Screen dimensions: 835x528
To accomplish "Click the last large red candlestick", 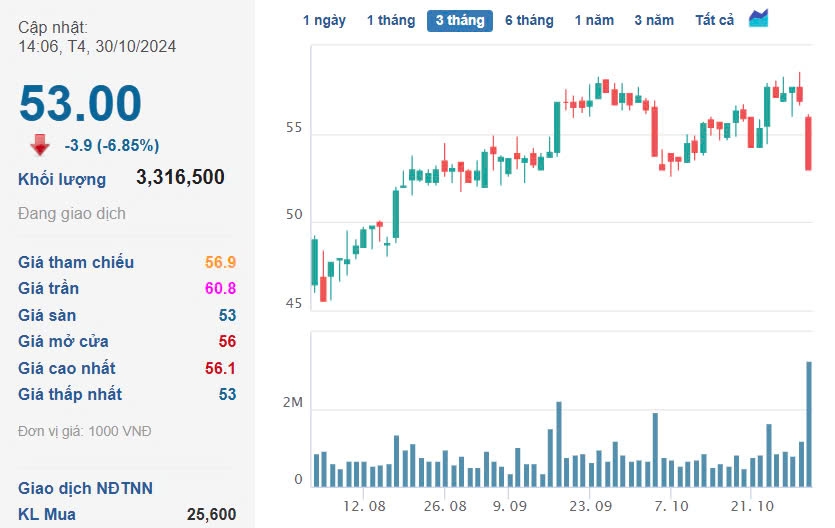I will 808,143.
